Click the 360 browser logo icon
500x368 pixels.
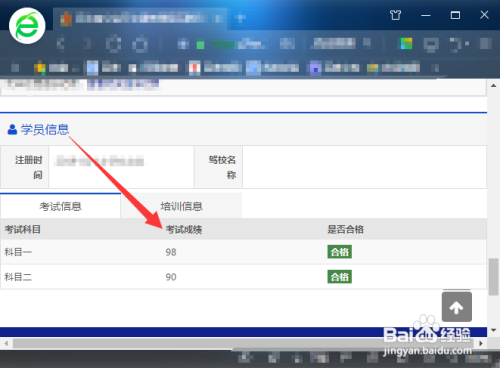tap(27, 26)
